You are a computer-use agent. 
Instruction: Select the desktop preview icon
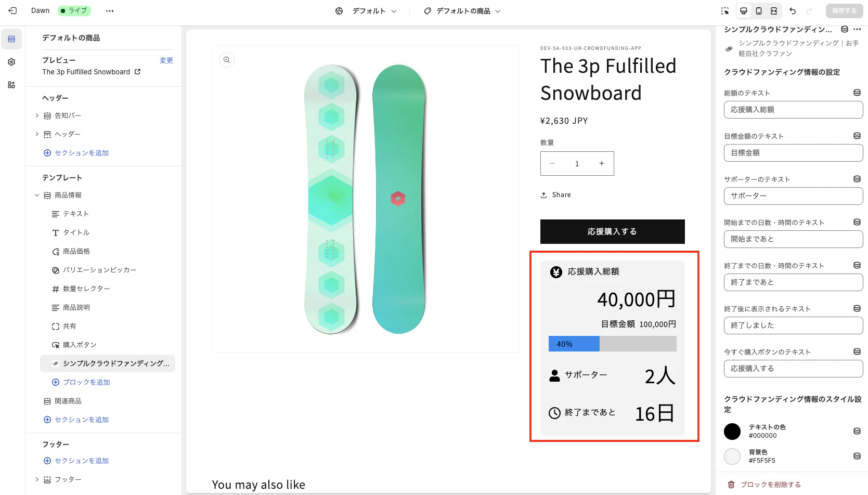click(x=744, y=11)
